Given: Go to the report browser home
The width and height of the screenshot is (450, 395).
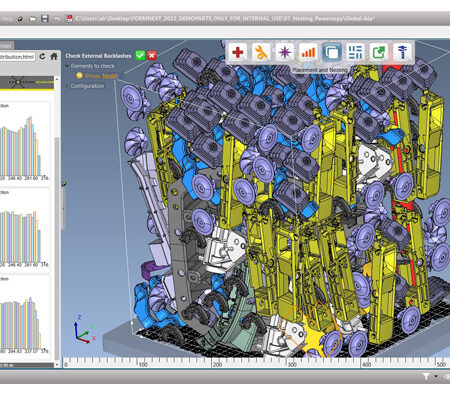Looking at the screenshot, I should pyautogui.click(x=54, y=56).
